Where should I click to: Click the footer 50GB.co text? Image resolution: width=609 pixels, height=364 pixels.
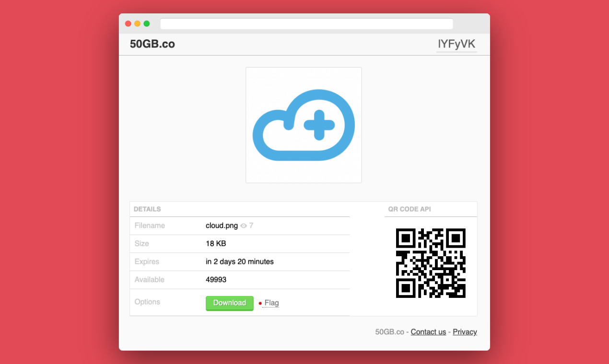(x=390, y=332)
